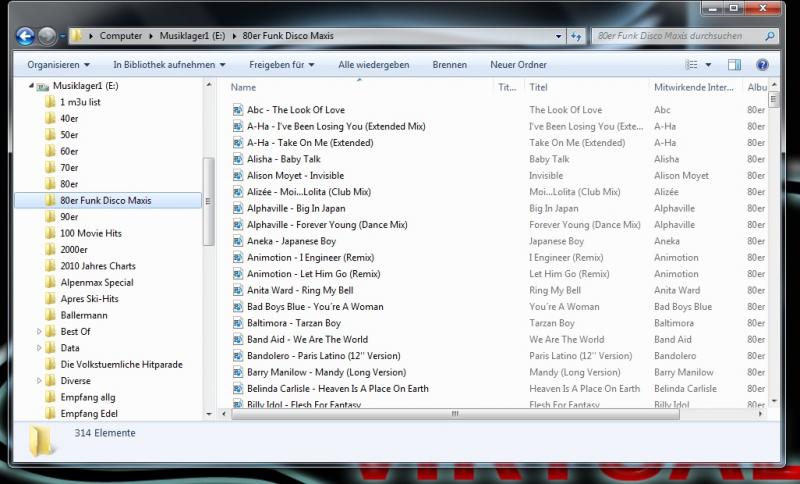Click Computer in the address breadcrumb
Screen dimensions: 800x484
(x=121, y=36)
